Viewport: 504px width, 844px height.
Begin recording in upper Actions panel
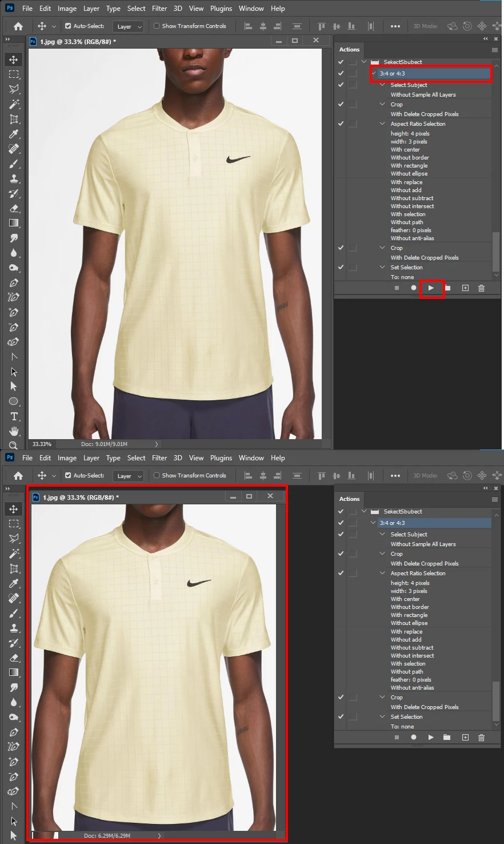coord(414,288)
